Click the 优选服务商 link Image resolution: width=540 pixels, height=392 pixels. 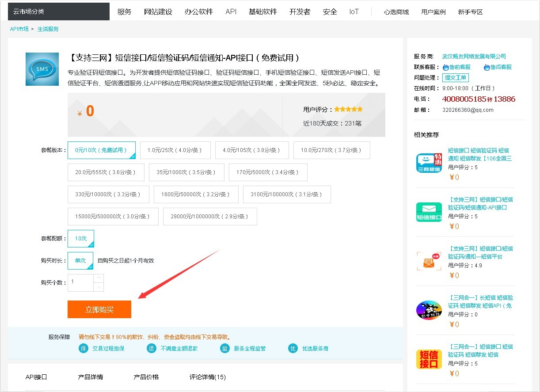click(x=315, y=348)
